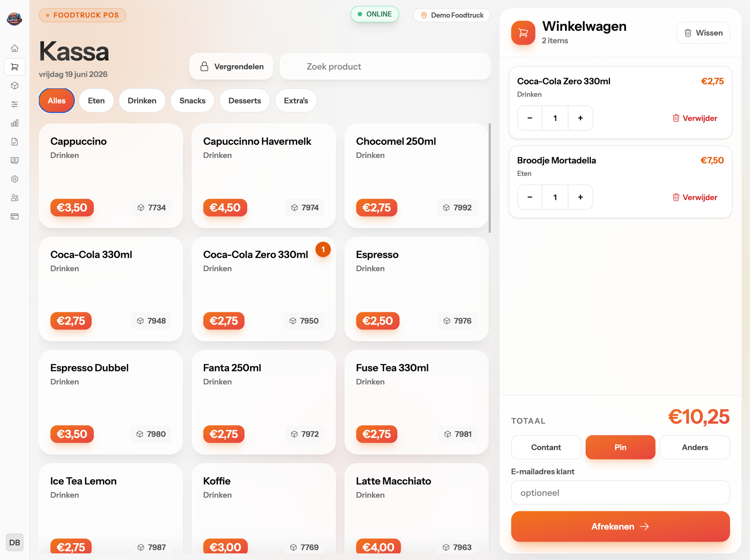750x560 pixels.
Task: Click the E-mailadres klant optional field
Action: pyautogui.click(x=620, y=493)
